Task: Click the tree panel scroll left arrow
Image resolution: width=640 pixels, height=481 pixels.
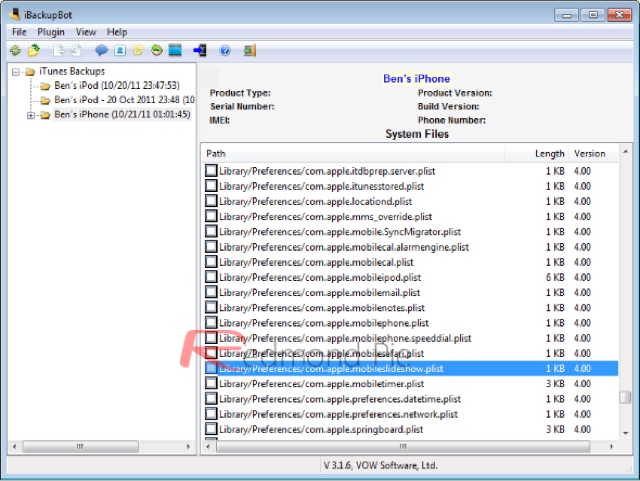Action: (x=14, y=446)
